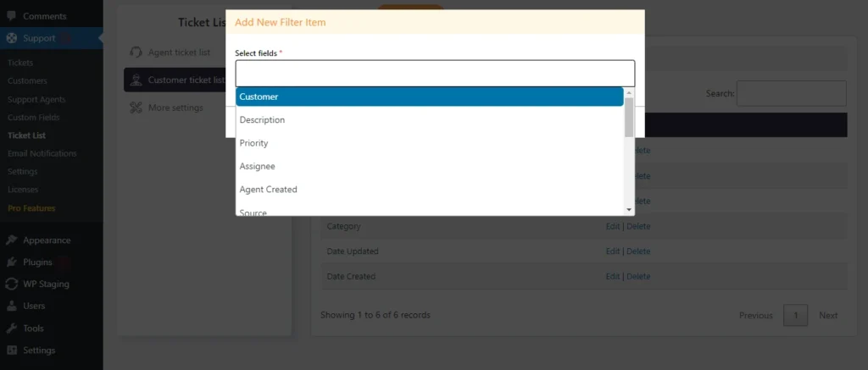Image resolution: width=868 pixels, height=370 pixels.
Task: Click the dropdown list scrollbar thumb
Action: coord(629,117)
